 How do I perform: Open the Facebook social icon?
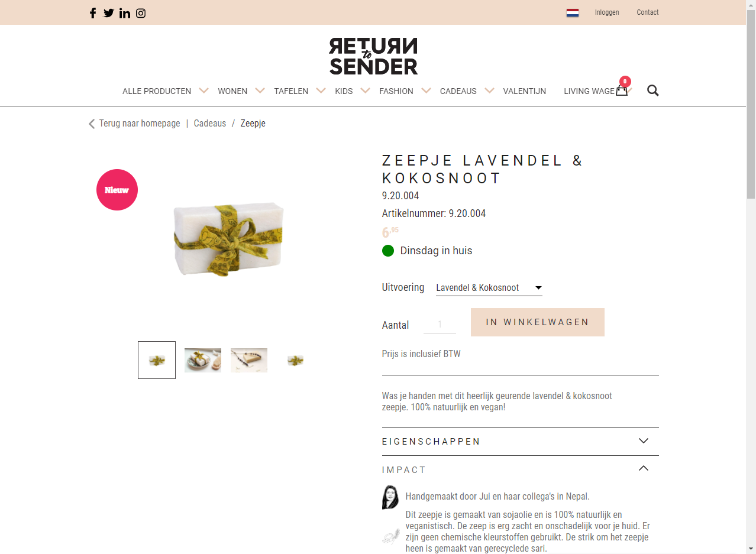(93, 13)
